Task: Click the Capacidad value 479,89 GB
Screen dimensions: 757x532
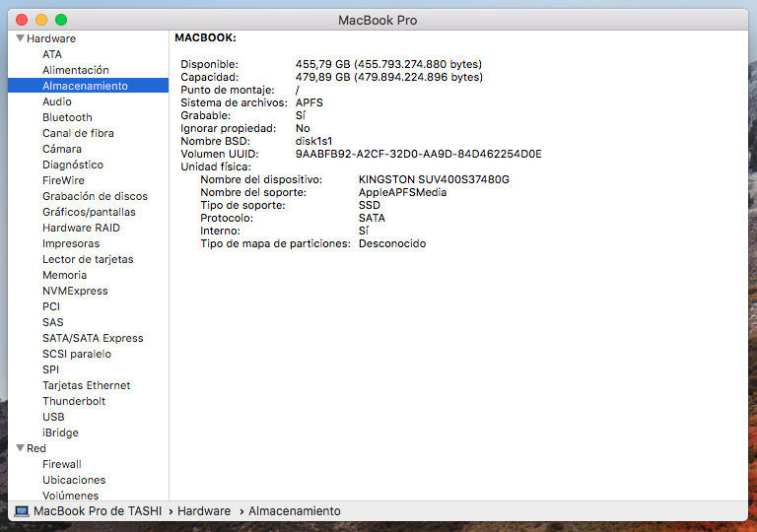Action: (x=389, y=77)
